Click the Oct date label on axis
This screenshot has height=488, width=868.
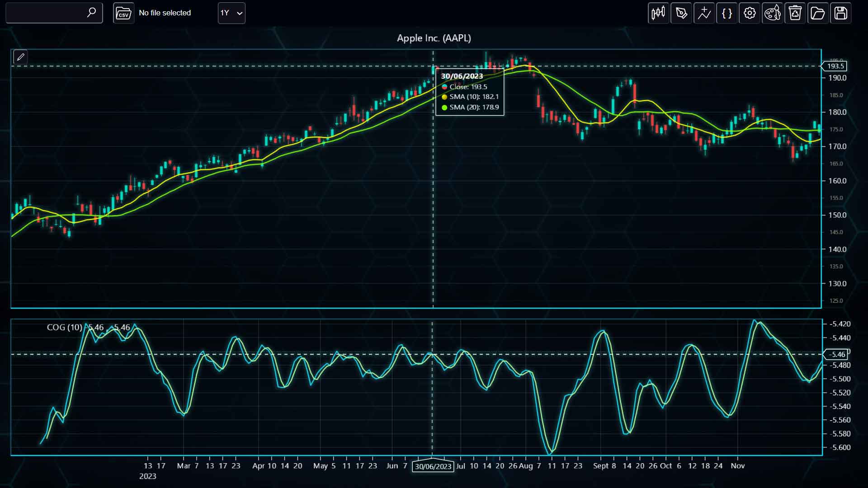click(666, 466)
